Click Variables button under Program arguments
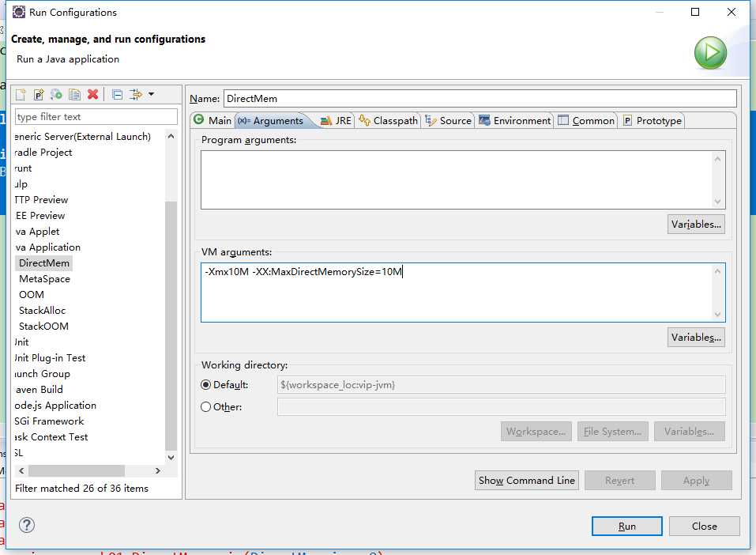Screen dimensions: 756x555 pyautogui.click(x=696, y=225)
